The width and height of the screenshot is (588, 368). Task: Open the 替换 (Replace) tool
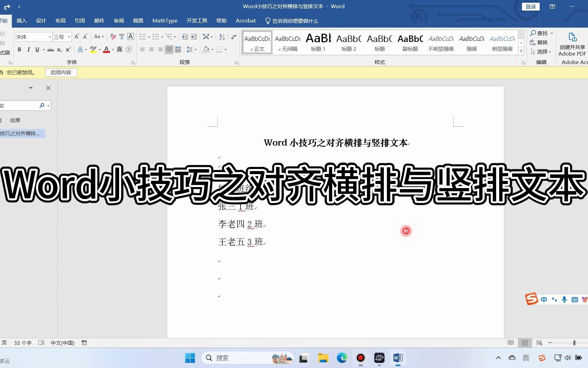[x=541, y=42]
